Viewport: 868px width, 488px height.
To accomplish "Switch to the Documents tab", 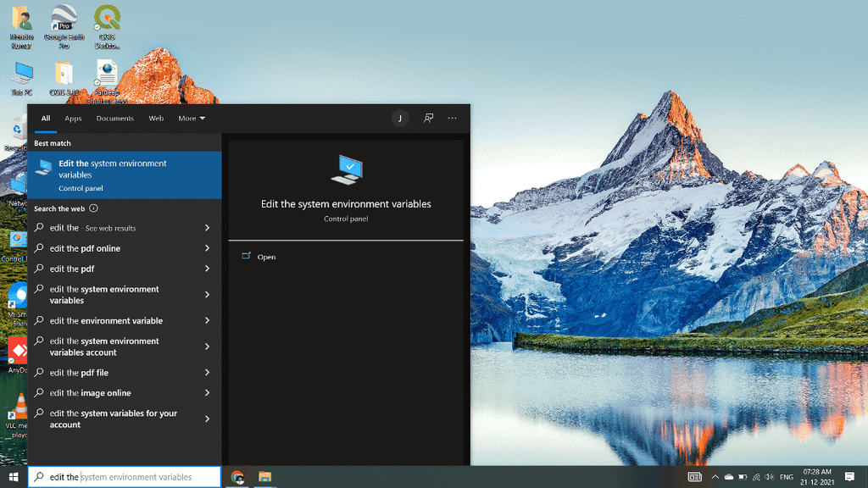I will [x=114, y=119].
